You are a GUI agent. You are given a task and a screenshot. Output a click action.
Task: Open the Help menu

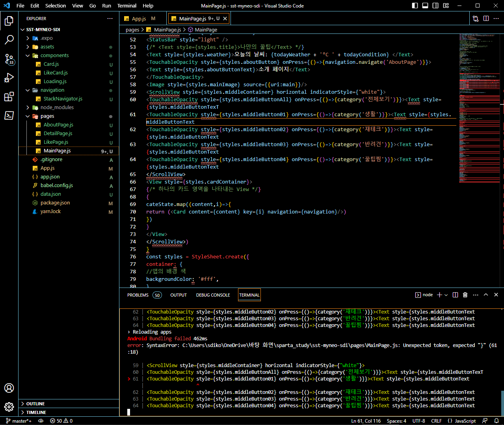click(148, 6)
